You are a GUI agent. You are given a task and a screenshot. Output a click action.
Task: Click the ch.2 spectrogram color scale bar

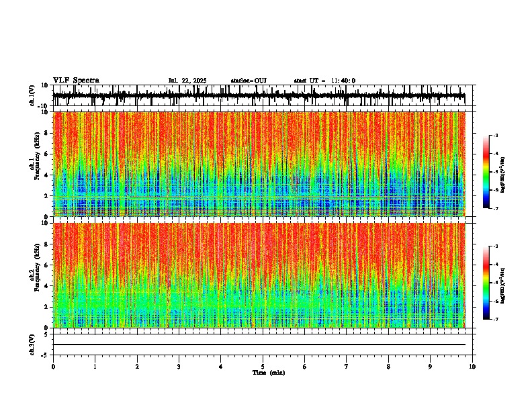[x=486, y=283]
